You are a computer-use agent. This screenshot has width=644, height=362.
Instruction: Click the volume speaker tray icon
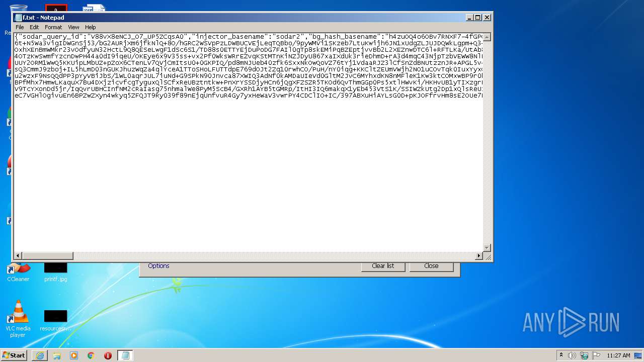pyautogui.click(x=572, y=355)
